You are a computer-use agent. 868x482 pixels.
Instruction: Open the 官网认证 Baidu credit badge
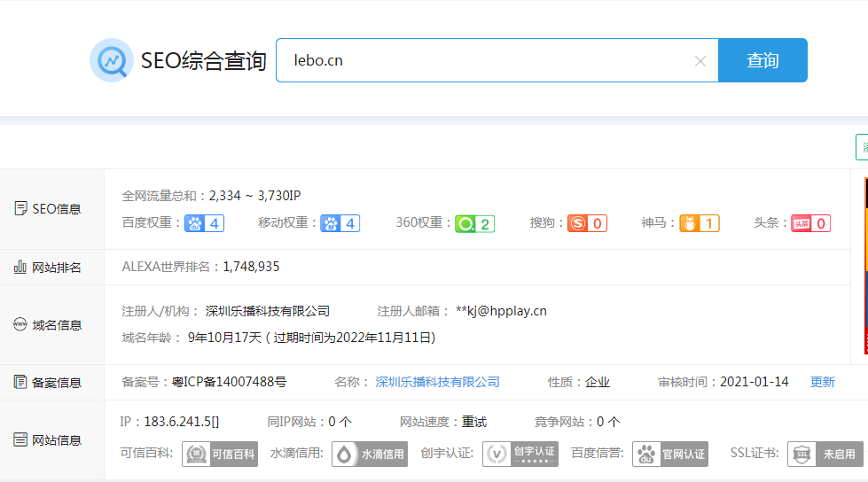coord(670,454)
